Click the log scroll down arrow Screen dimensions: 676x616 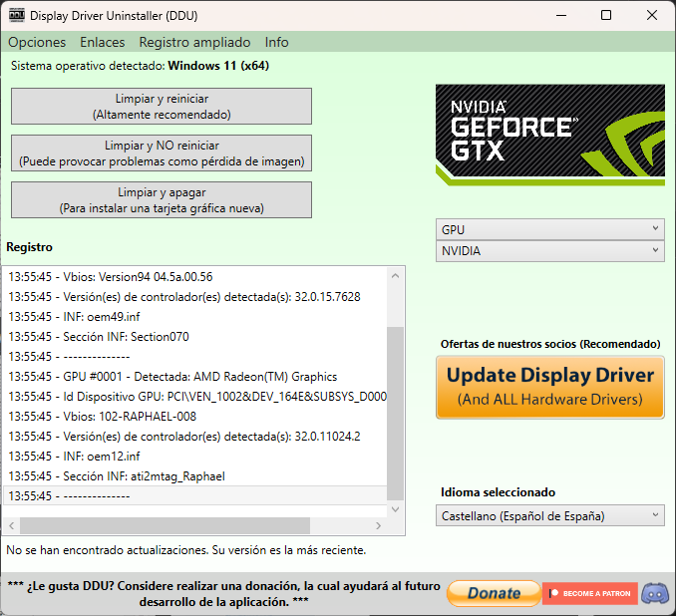(x=396, y=509)
